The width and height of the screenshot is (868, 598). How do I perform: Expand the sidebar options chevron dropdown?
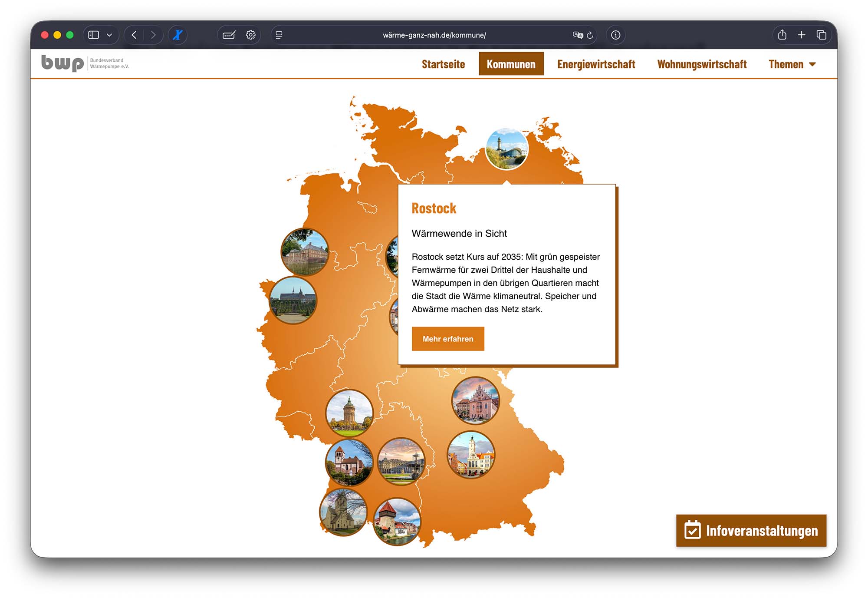click(x=109, y=35)
